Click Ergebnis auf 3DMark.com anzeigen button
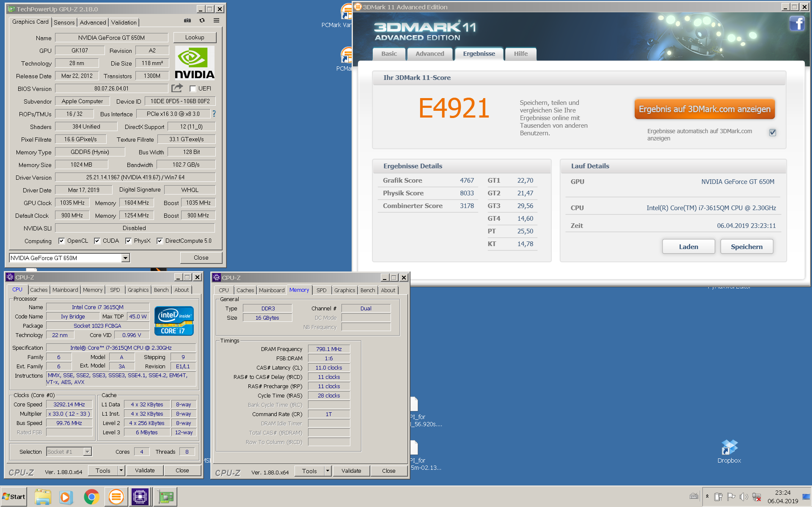This screenshot has height=507, width=812. [x=705, y=109]
